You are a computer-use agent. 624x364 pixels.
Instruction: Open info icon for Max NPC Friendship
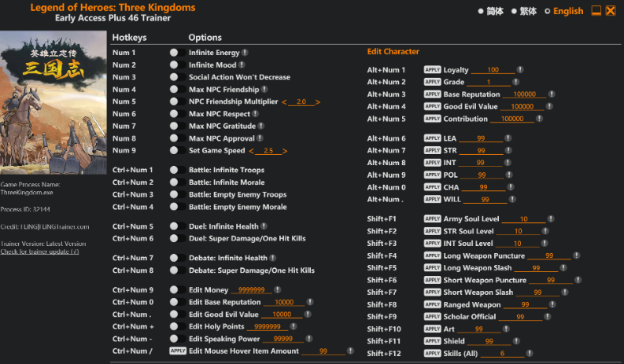[264, 90]
